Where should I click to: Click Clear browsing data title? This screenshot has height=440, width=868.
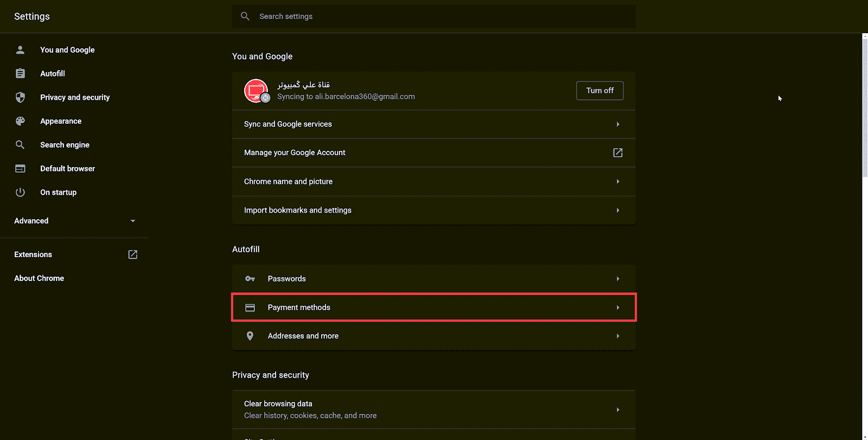coord(278,404)
